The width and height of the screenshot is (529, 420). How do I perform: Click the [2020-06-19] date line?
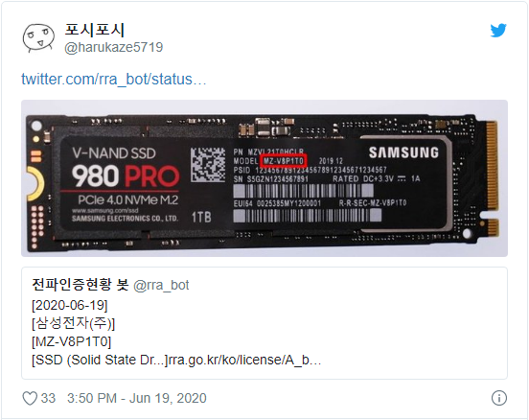click(x=70, y=305)
